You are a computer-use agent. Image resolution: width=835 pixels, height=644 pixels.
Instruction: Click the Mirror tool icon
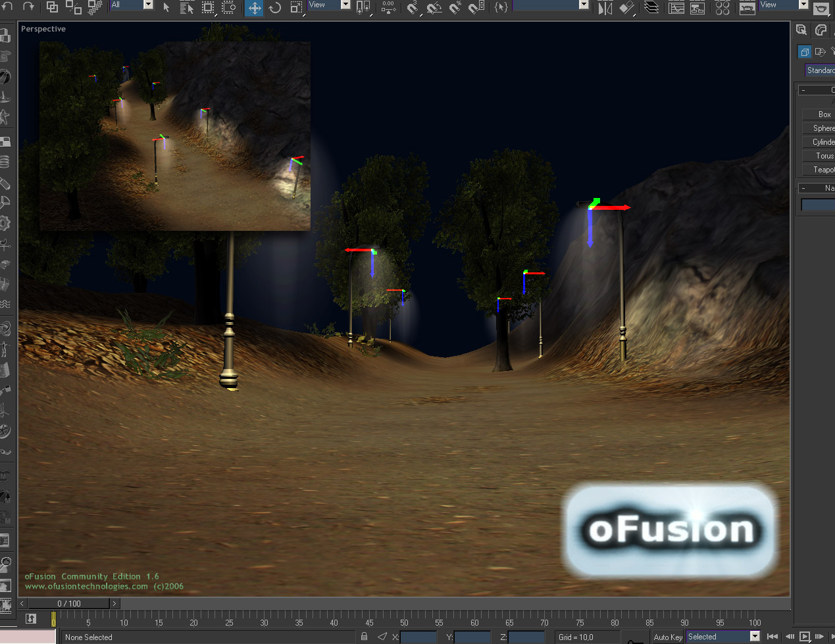(x=605, y=7)
